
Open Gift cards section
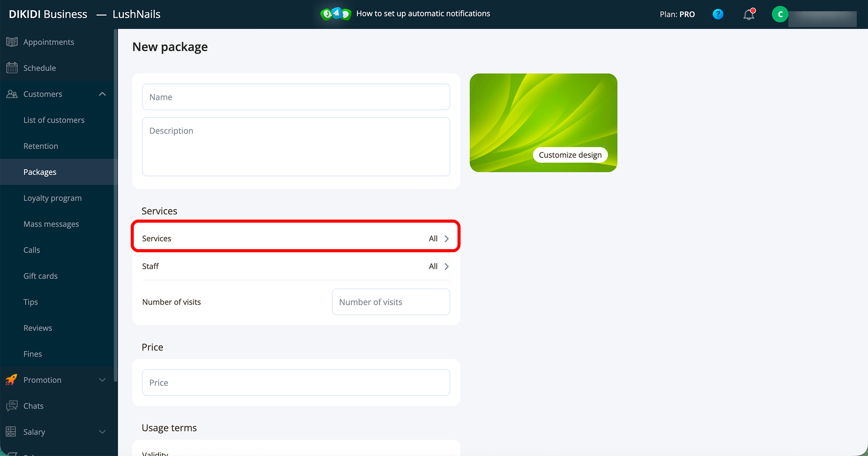tap(40, 276)
